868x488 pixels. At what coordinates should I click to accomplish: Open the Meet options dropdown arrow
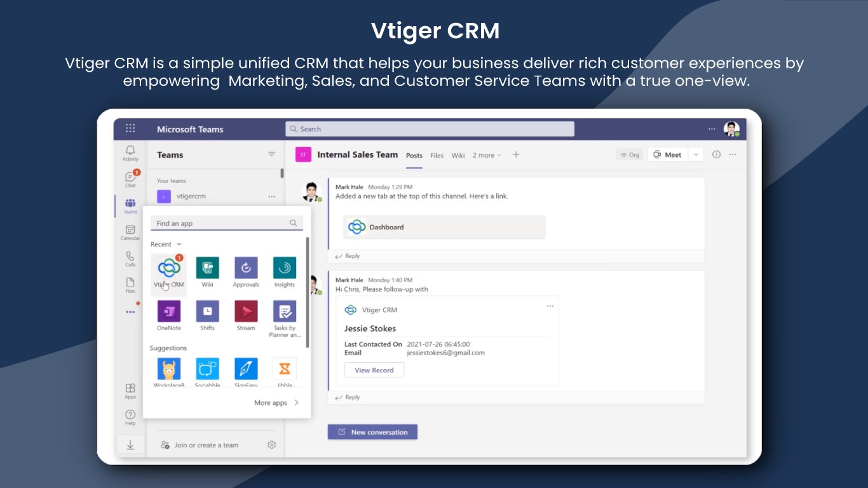coord(696,154)
